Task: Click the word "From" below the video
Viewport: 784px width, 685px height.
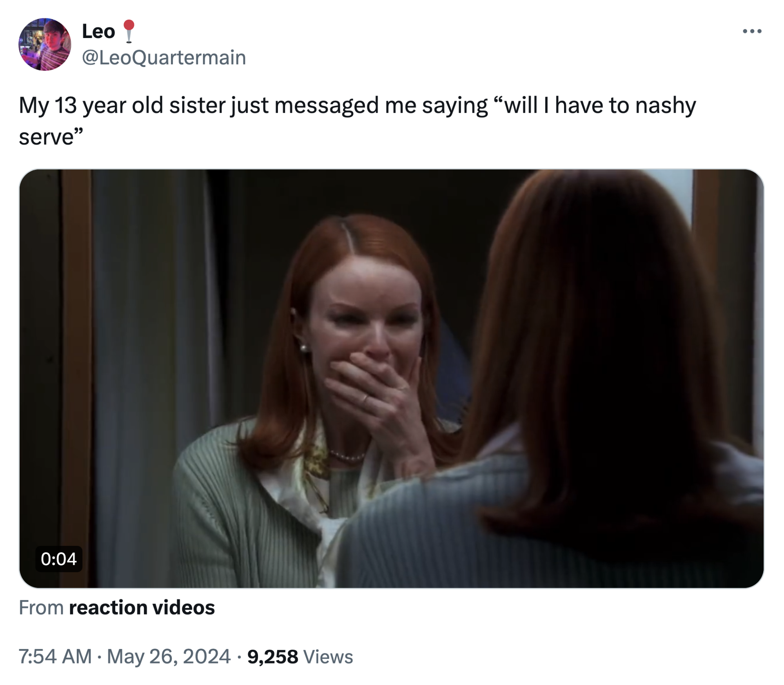Action: pyautogui.click(x=41, y=608)
